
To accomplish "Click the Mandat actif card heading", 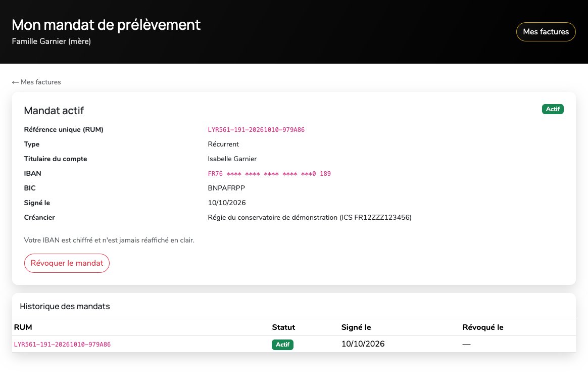I will click(54, 111).
